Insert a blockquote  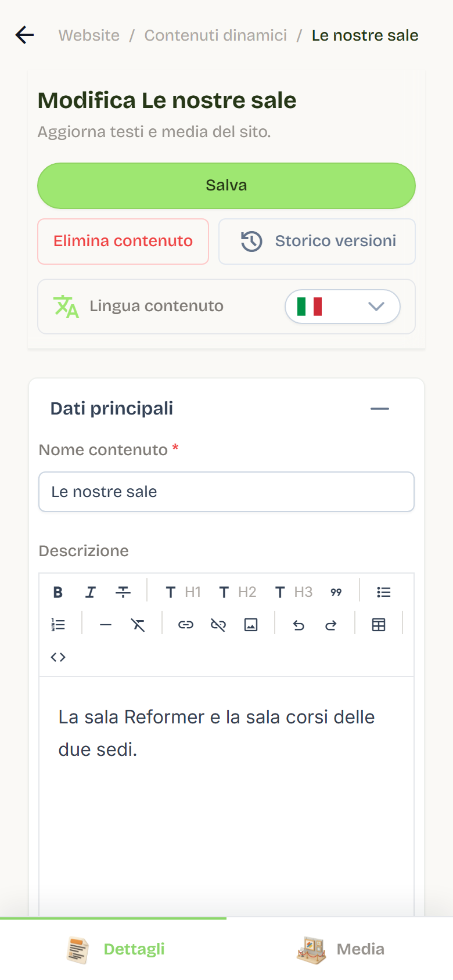[x=336, y=592]
